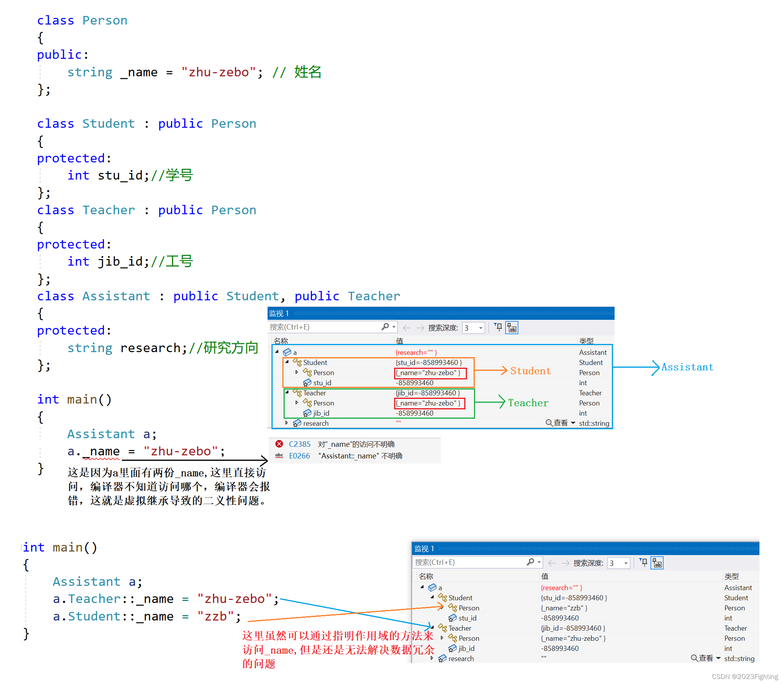
Task: Select the message "Assistant::_name" 不明确
Action: [360, 456]
